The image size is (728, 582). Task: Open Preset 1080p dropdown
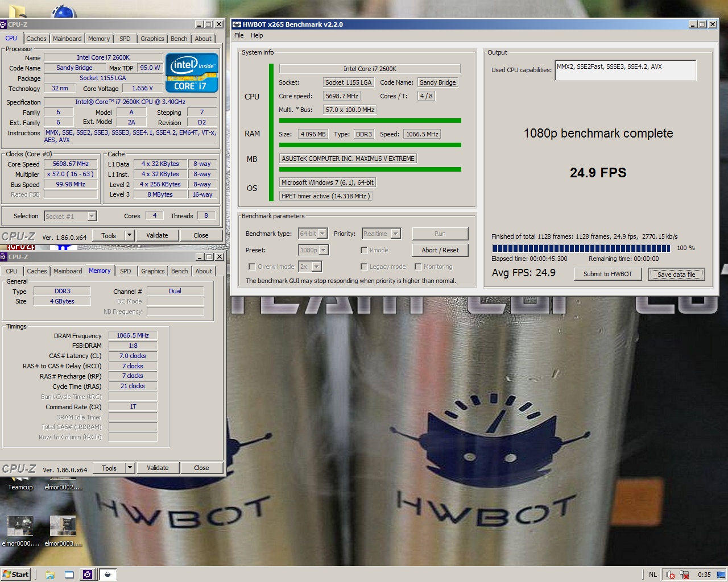point(324,250)
